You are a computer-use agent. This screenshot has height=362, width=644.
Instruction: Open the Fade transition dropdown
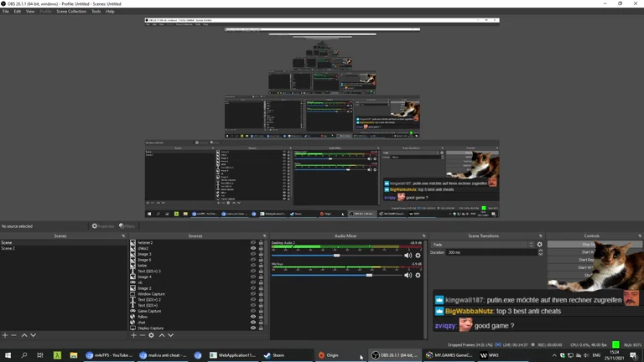tap(482, 245)
